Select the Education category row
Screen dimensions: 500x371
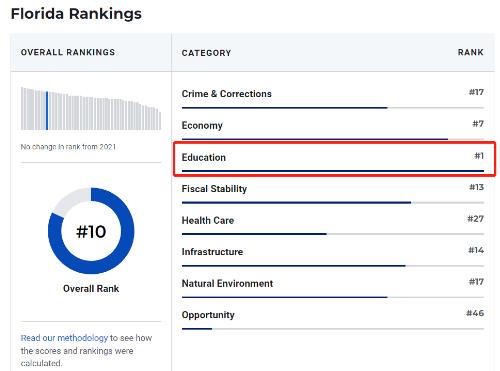[x=334, y=159]
